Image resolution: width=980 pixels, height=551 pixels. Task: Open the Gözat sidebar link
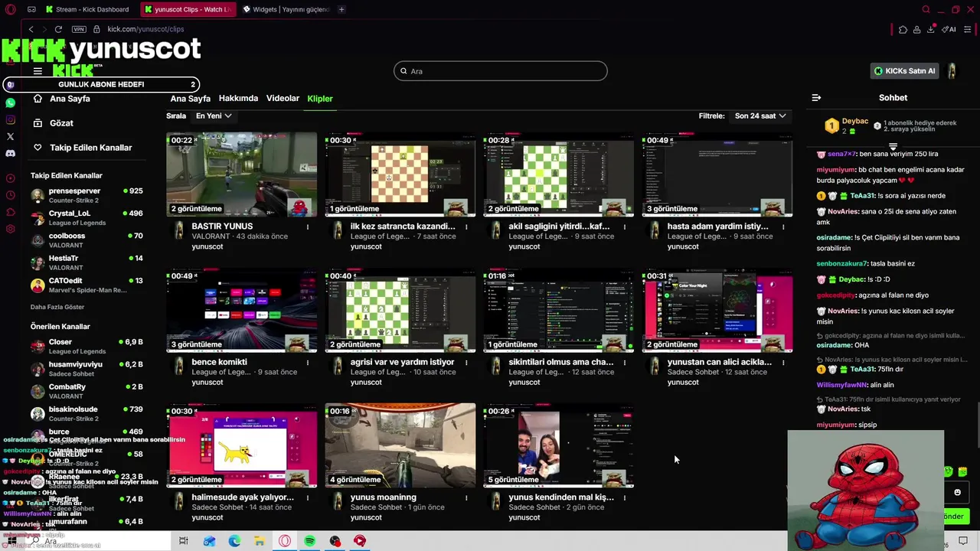pyautogui.click(x=61, y=123)
